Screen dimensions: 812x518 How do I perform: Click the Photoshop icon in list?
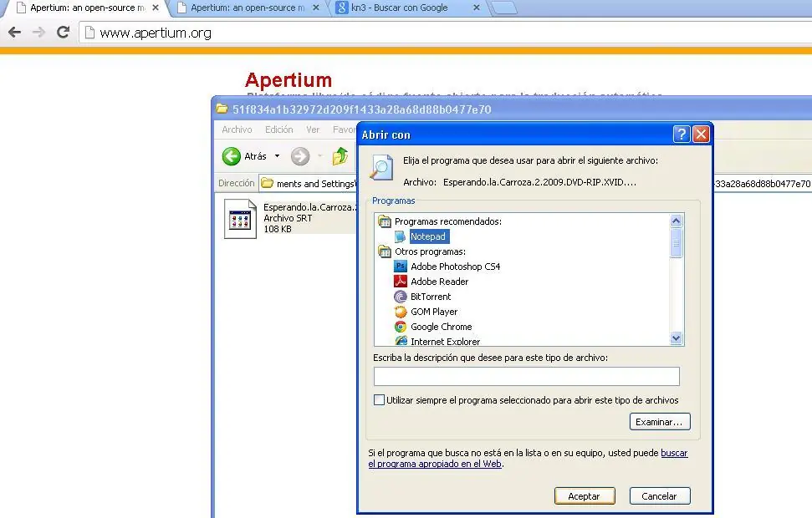click(x=401, y=266)
